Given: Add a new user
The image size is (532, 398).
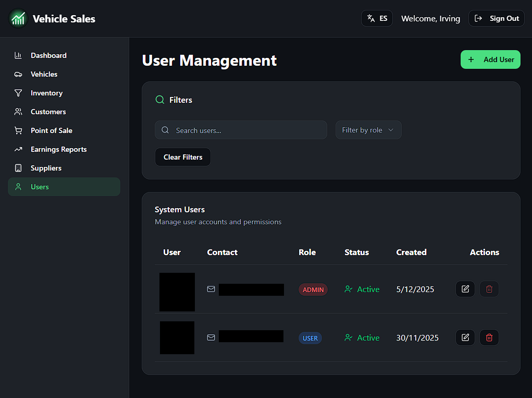Looking at the screenshot, I should (490, 59).
